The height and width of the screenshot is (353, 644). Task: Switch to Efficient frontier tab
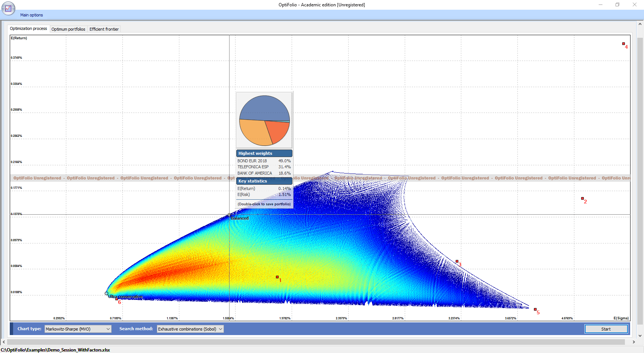pyautogui.click(x=104, y=29)
